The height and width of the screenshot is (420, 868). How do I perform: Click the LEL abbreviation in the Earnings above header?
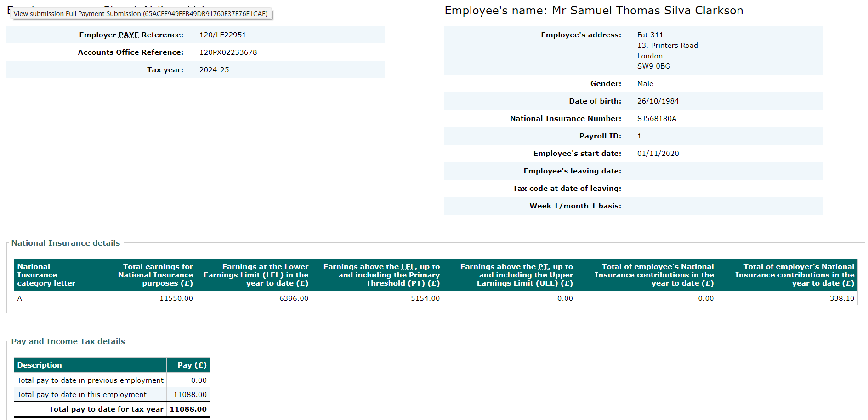408,267
